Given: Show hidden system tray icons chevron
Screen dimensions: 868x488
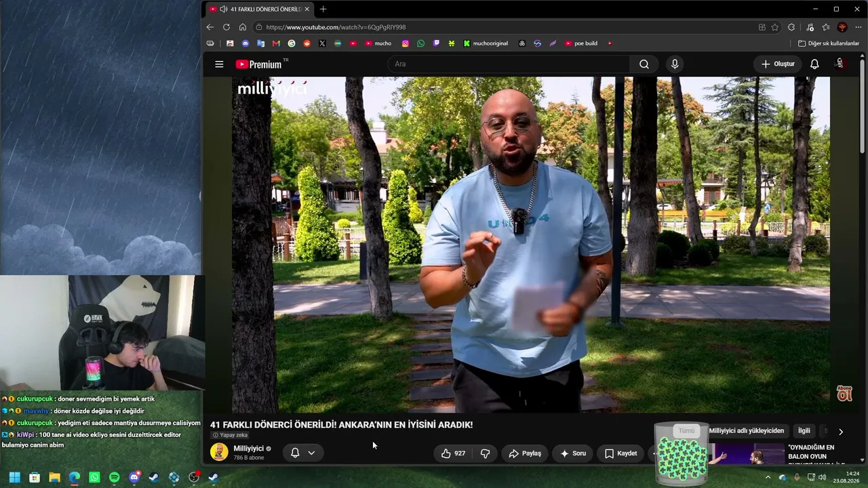Looking at the screenshot, I should point(768,477).
